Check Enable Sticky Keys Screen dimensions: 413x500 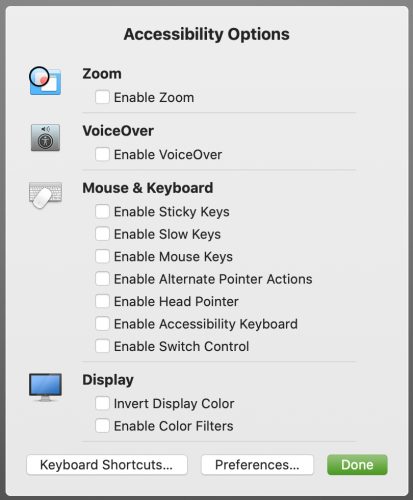coord(102,211)
